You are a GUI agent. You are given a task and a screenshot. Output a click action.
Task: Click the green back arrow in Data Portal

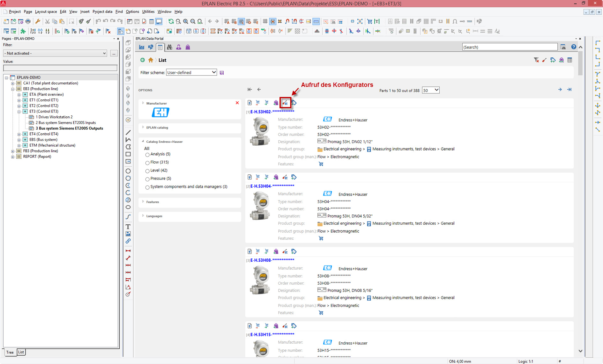point(142,60)
